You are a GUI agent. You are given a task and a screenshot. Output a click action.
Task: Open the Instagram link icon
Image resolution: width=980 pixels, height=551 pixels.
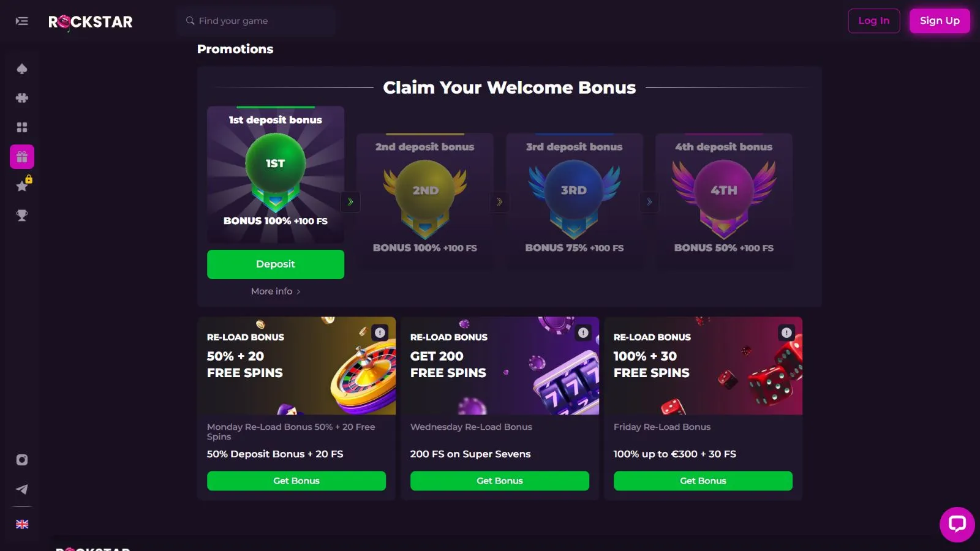click(22, 460)
